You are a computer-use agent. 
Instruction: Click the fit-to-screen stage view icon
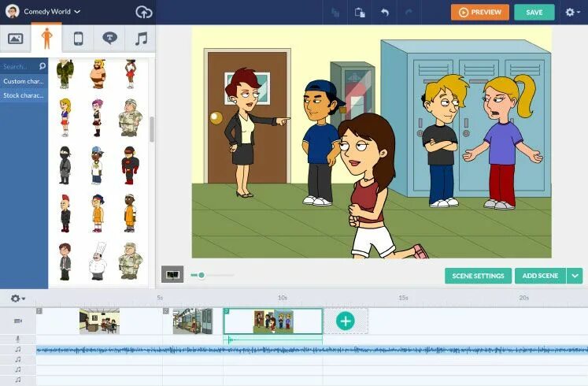(172, 275)
